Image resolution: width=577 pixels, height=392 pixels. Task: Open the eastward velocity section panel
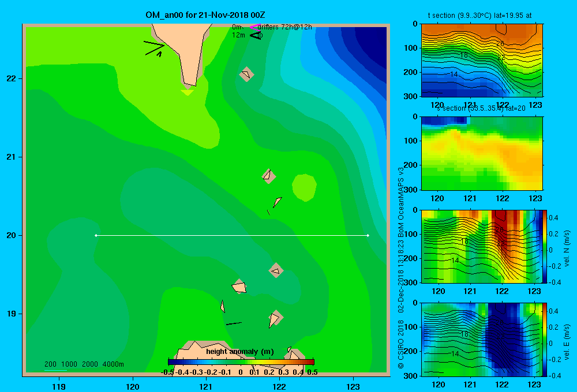coord(482,340)
